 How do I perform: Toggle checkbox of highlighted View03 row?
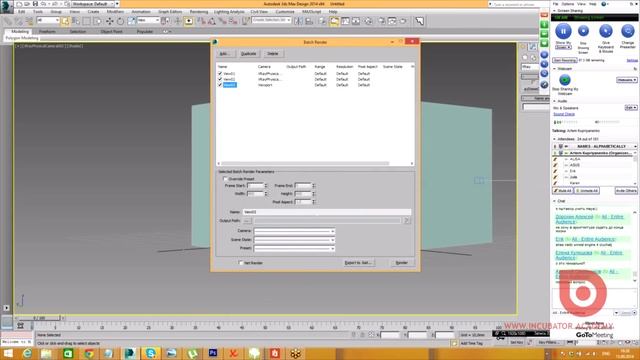pos(220,85)
